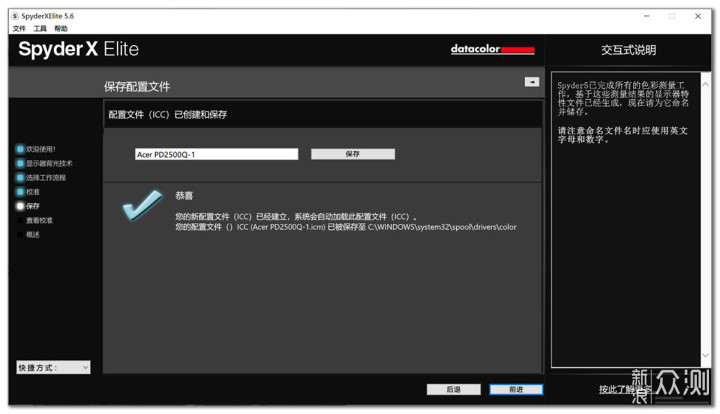Click the 按此了解更多 link
This screenshot has height=414, width=720.
pos(625,389)
